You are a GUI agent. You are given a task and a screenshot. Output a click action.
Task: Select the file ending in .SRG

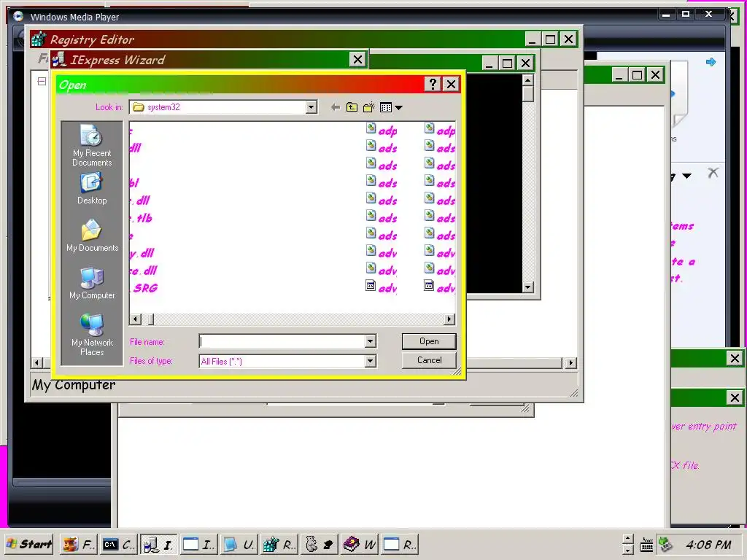pyautogui.click(x=144, y=288)
